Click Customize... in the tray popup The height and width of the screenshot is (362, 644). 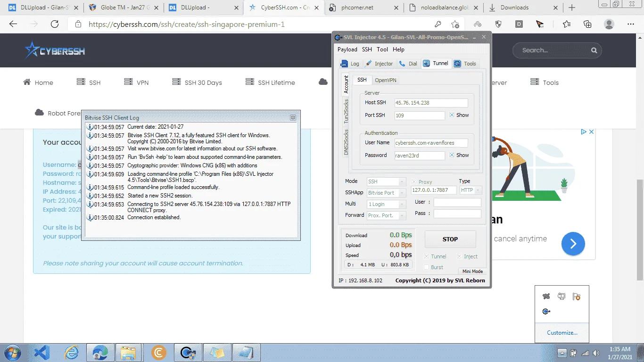point(562,333)
